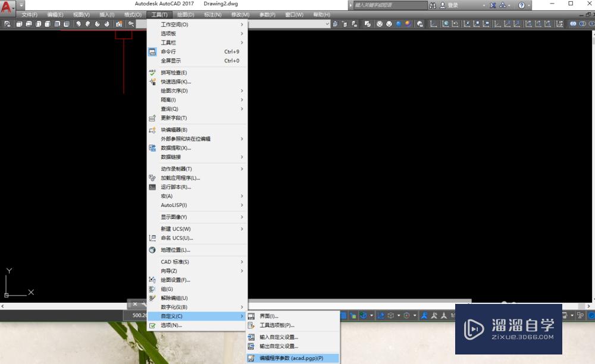Open the Block Editor via its menu icon

coord(152,130)
